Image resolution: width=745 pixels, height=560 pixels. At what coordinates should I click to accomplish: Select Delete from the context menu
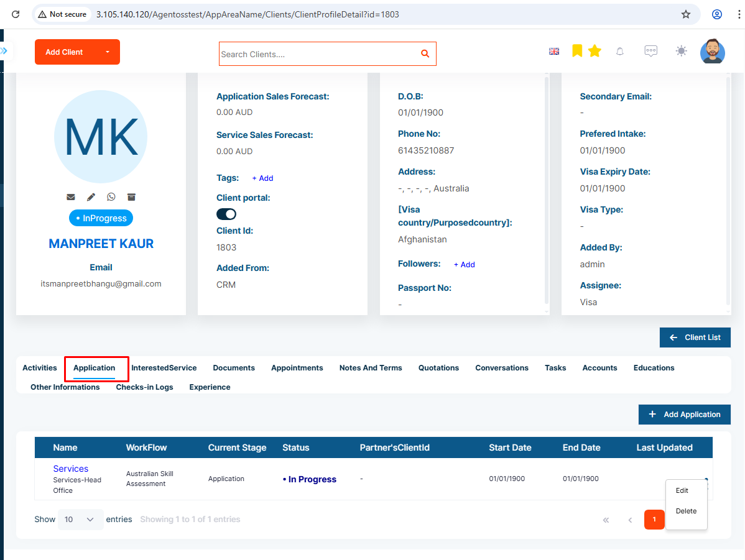click(686, 511)
